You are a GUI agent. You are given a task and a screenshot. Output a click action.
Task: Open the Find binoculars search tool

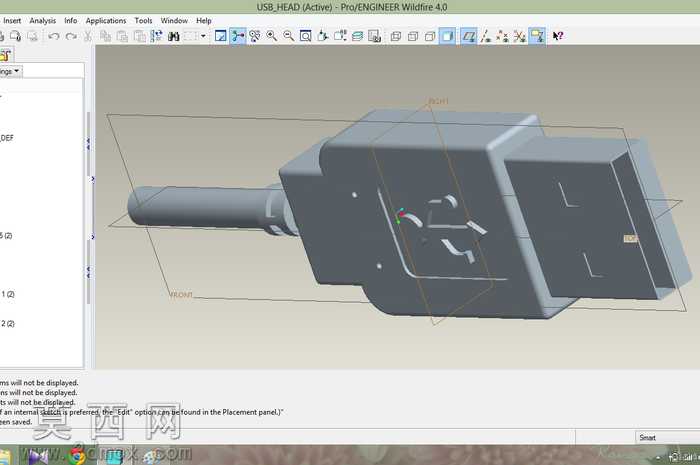tap(174, 36)
